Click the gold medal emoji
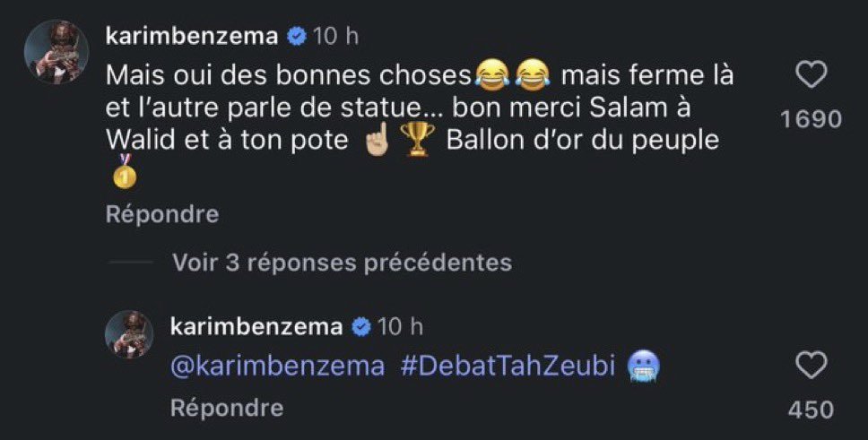Image resolution: width=868 pixels, height=440 pixels. [125, 171]
